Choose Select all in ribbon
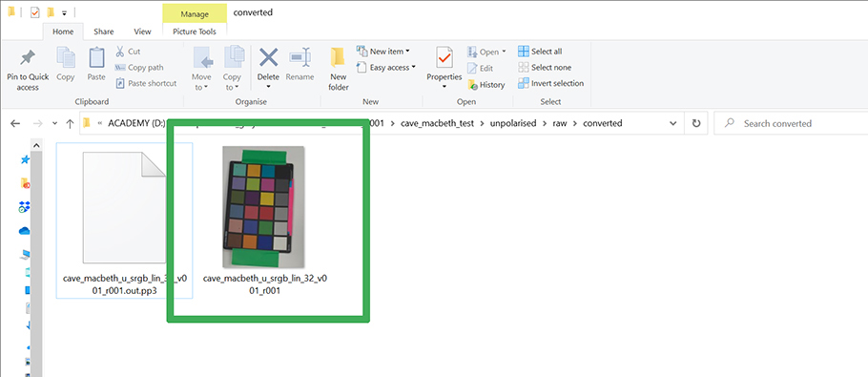The image size is (868, 377). (x=540, y=52)
